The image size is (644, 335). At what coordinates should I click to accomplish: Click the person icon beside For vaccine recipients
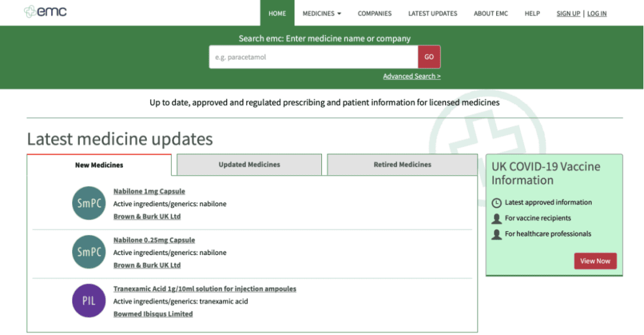pos(497,218)
